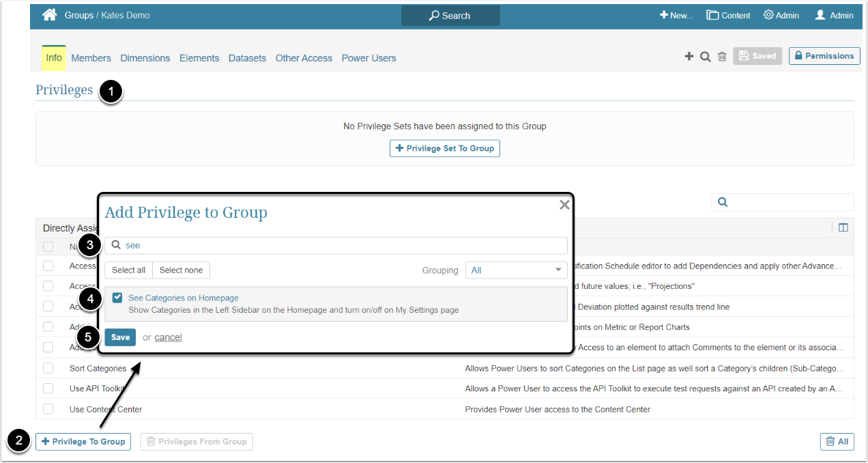This screenshot has height=463, width=868.
Task: Click Privileges From Group button
Action: [x=197, y=442]
